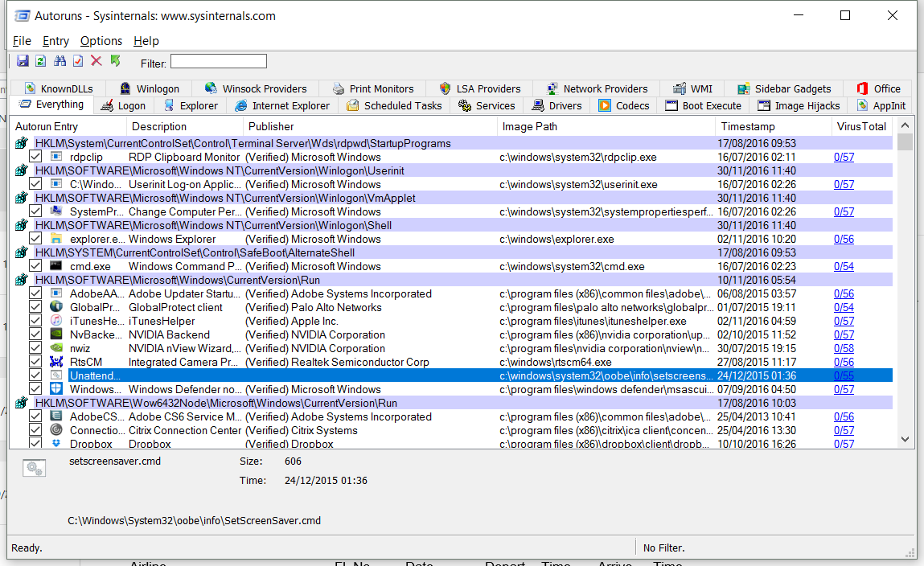Click the Windows Defender entry icon

click(56, 388)
